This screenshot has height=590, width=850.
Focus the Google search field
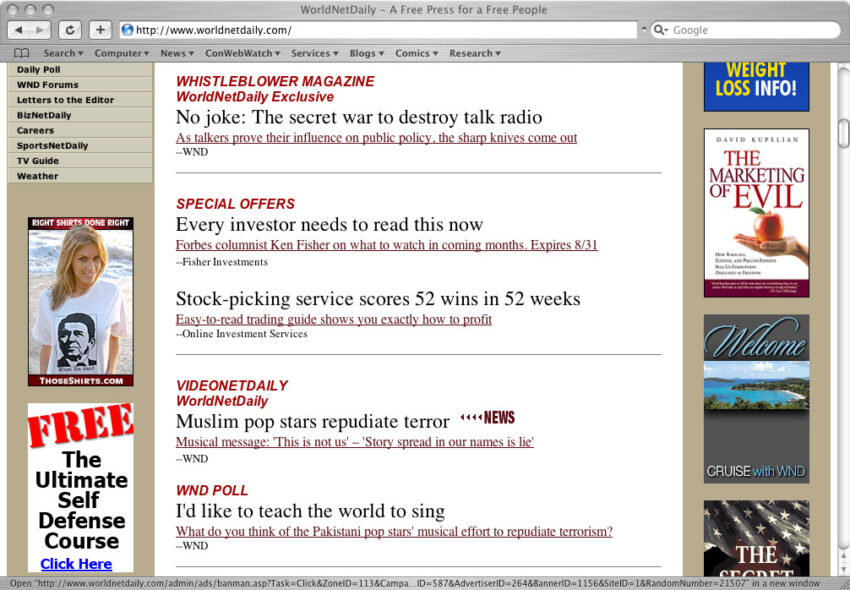[745, 30]
